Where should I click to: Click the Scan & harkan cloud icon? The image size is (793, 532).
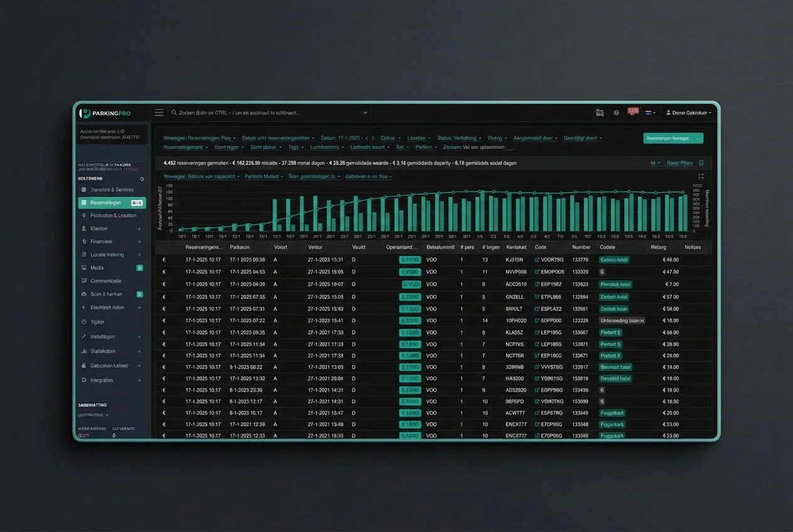(x=84, y=294)
